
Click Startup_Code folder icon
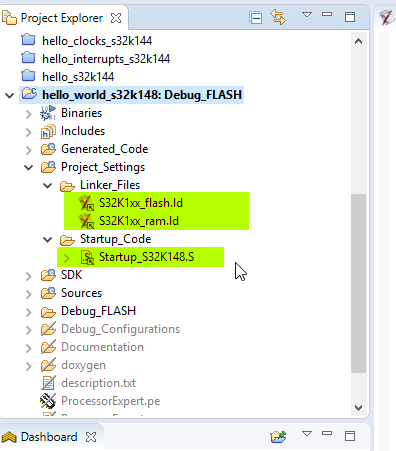[67, 240]
